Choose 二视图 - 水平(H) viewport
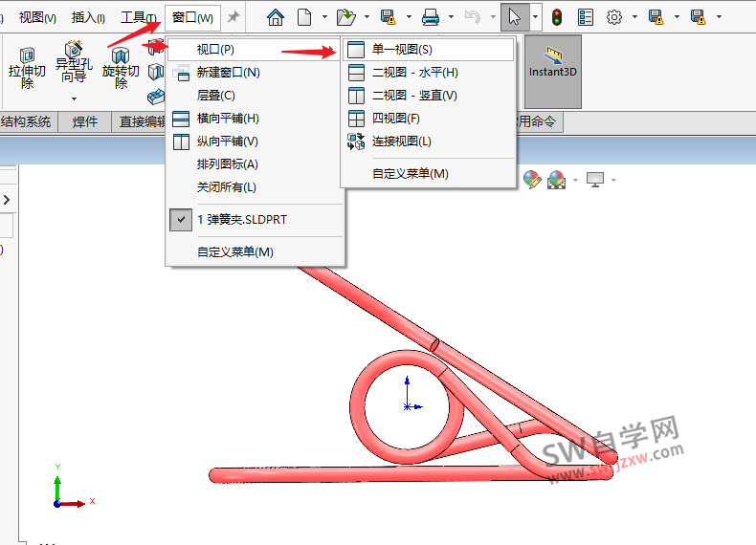Screen dimensions: 756x545 pos(429,73)
